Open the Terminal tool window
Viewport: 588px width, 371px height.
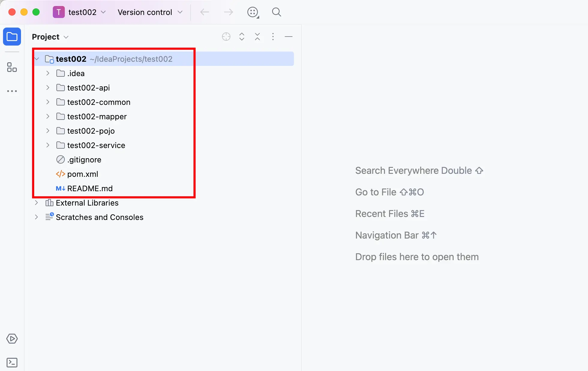pyautogui.click(x=12, y=363)
